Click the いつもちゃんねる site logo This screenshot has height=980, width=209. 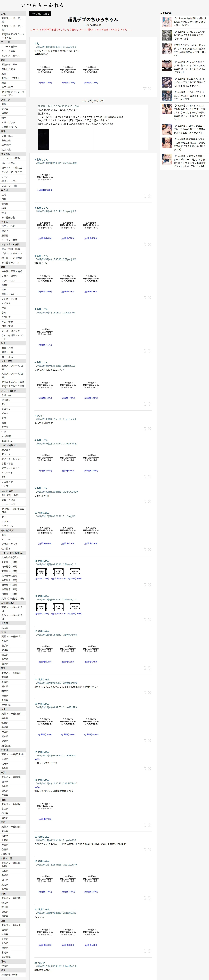[42, 5]
